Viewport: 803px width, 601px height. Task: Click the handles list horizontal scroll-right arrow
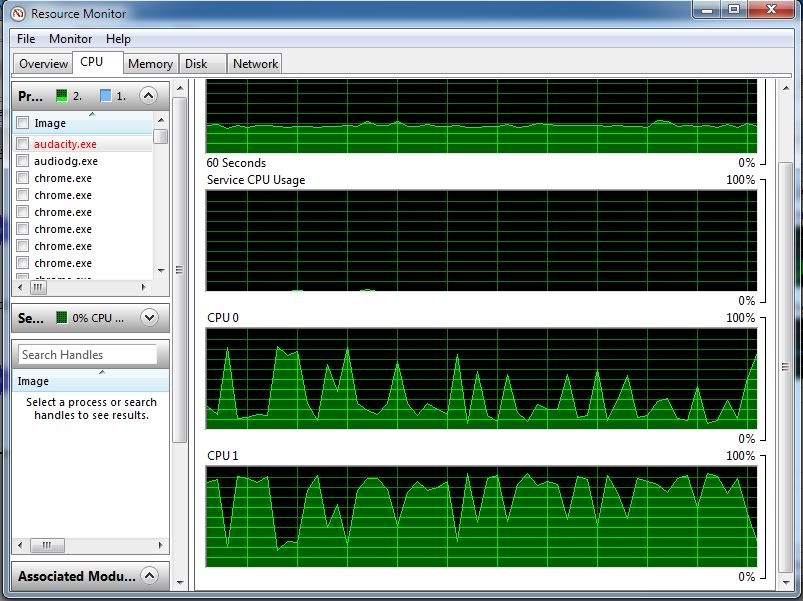click(161, 545)
